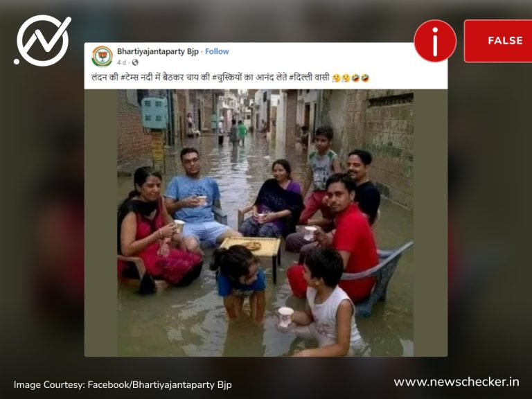Open the #दिल्ली hashtag
This screenshot has width=532, height=399.
[301, 78]
